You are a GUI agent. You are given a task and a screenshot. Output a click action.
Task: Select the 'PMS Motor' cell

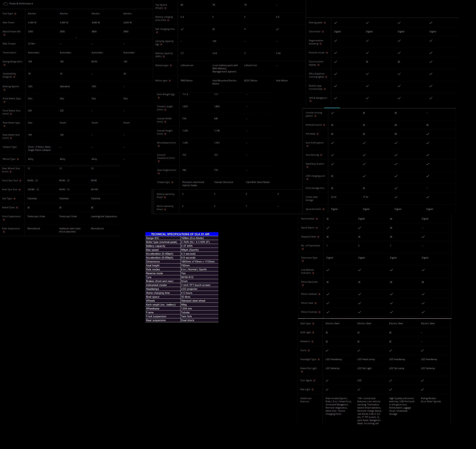(x=186, y=81)
